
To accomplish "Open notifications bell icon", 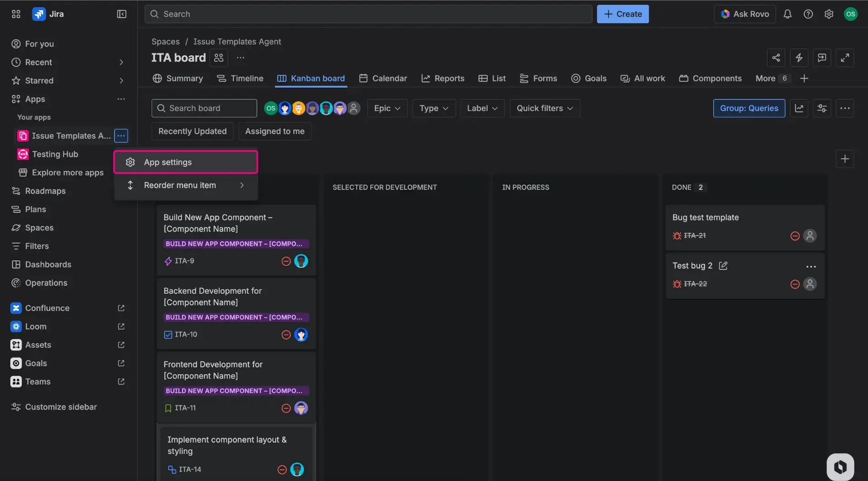I will (x=788, y=14).
